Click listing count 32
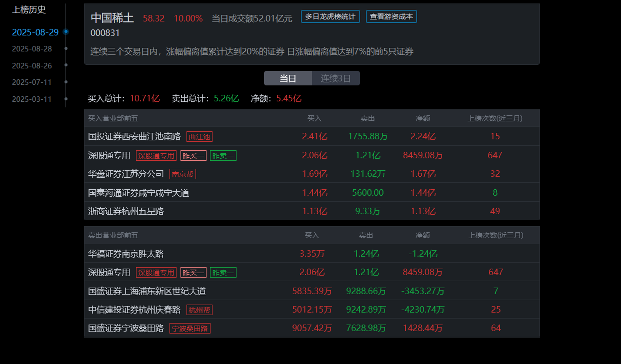The width and height of the screenshot is (621, 364). 495,174
